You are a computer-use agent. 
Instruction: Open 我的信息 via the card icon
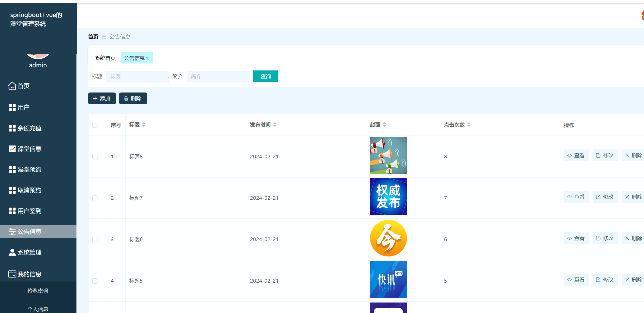point(12,273)
